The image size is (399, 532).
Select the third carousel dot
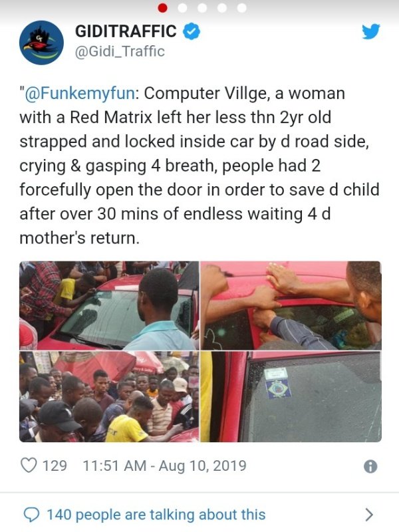pyautogui.click(x=202, y=8)
